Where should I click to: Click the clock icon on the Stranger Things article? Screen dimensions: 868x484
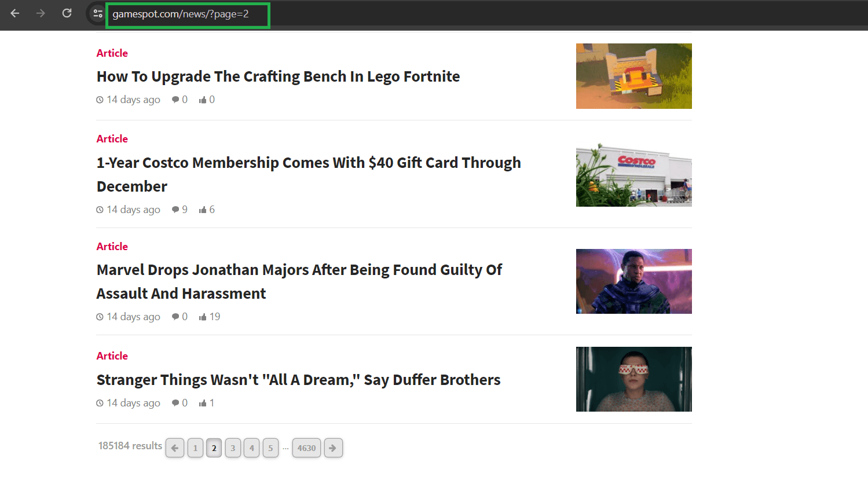(100, 403)
